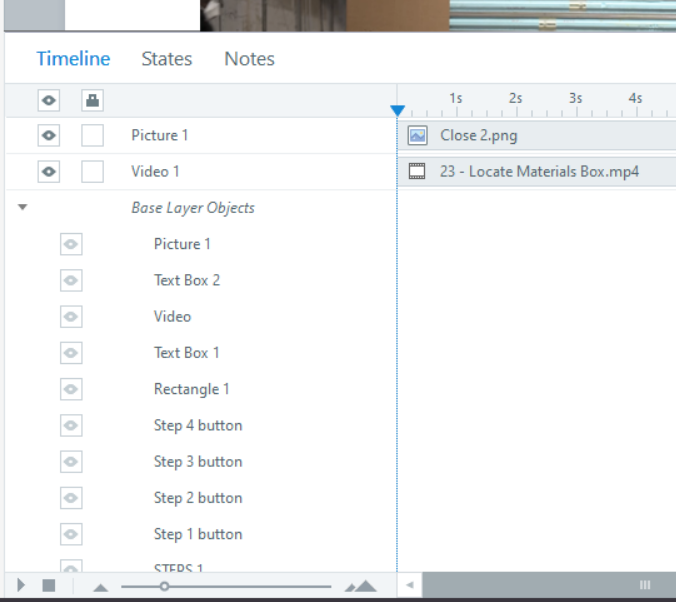This screenshot has height=602, width=676.
Task: Click the film icon on the mp4 bar
Action: click(x=417, y=171)
